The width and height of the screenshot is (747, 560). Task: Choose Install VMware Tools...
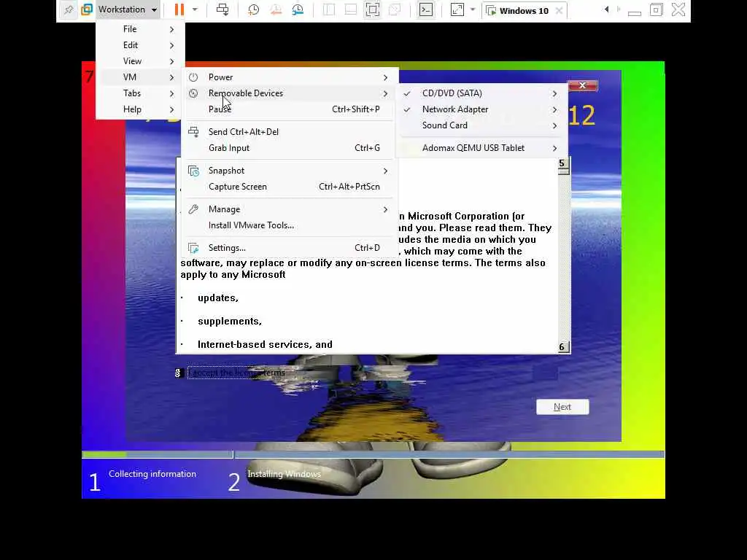pos(288,225)
